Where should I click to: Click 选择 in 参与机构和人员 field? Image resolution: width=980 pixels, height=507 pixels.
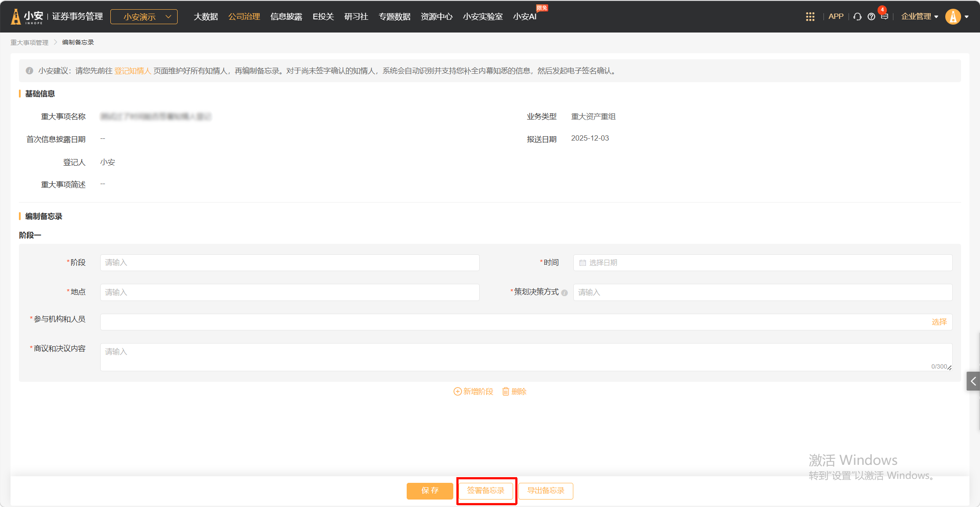(939, 322)
